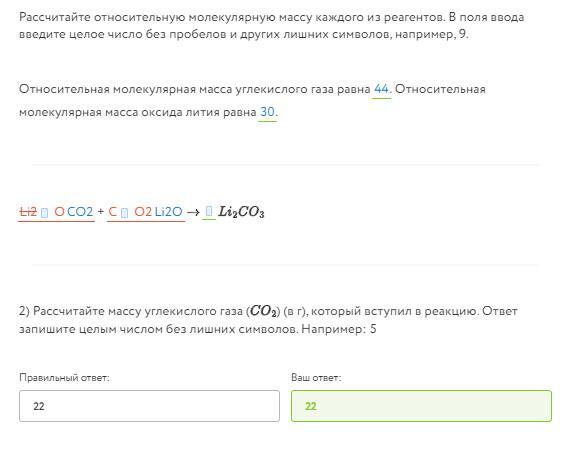
Task: Click the blue Li2O correct answer text
Action: (169, 212)
